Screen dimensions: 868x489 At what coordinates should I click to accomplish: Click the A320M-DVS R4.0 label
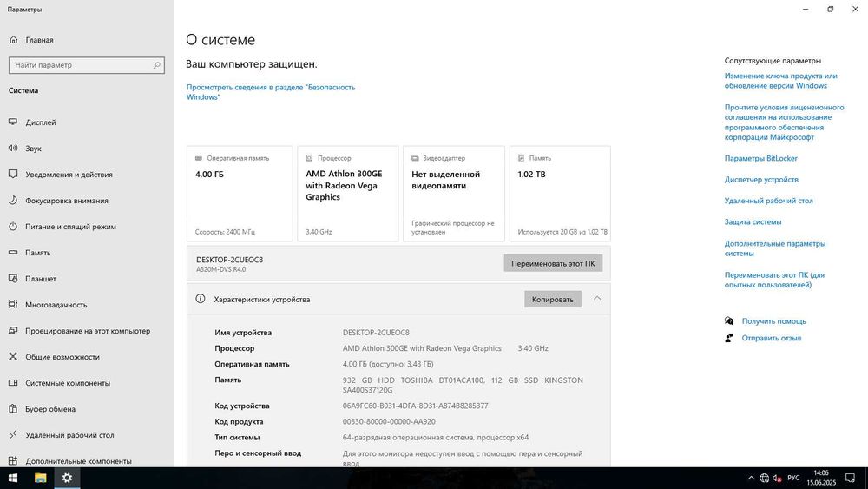[x=220, y=269]
